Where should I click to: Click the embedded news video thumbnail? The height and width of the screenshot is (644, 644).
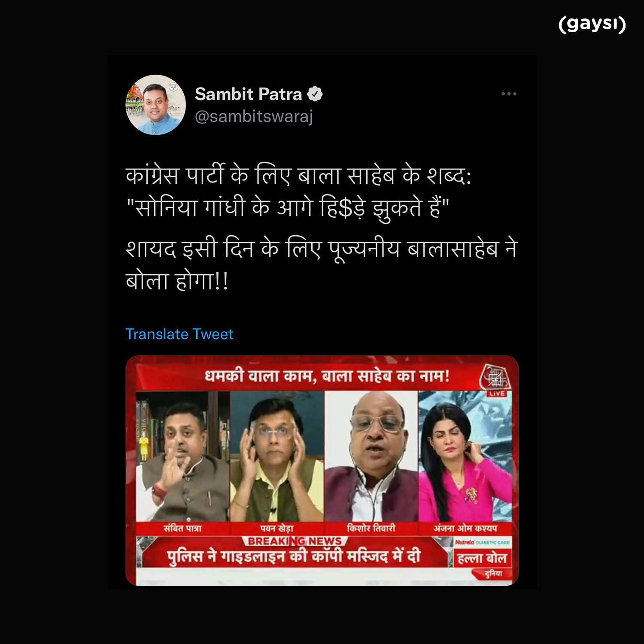322,471
